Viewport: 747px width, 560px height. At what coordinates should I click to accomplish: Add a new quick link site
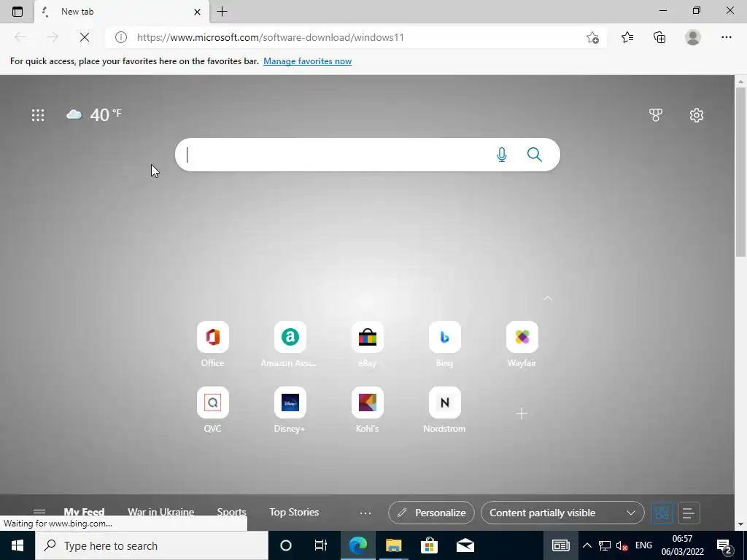(x=522, y=413)
